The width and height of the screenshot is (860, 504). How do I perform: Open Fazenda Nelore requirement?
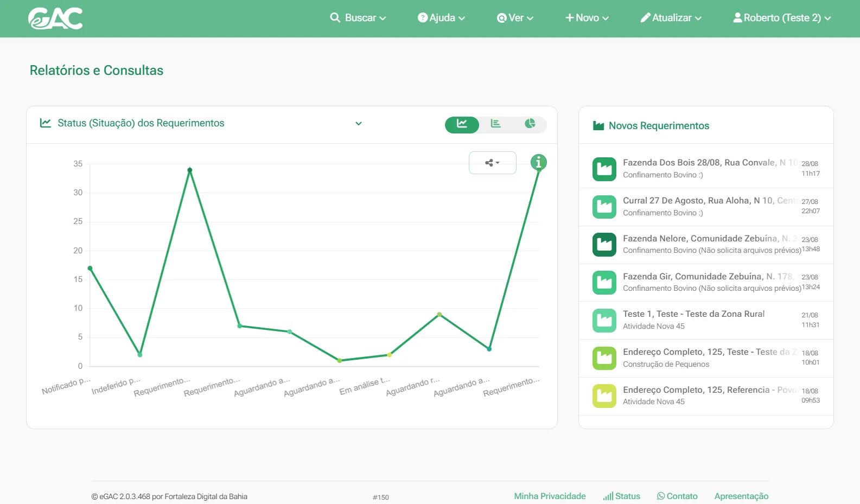pyautogui.click(x=706, y=245)
